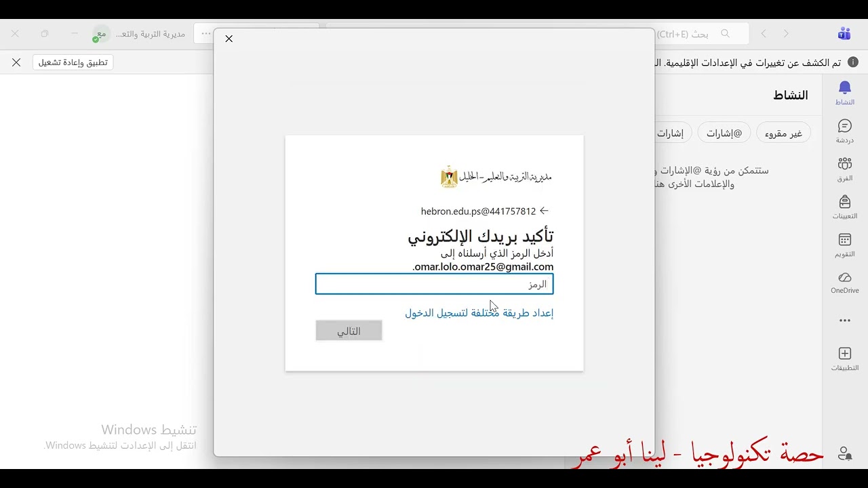The width and height of the screenshot is (868, 488).
Task: Click the Activity (النشاط) panel heading
Action: click(791, 95)
